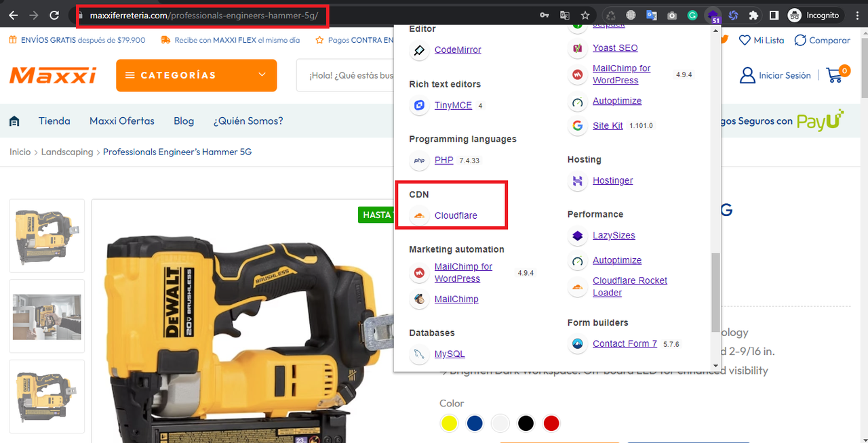Click the popup scrollbar down arrow
The height and width of the screenshot is (443, 868).
tap(715, 366)
